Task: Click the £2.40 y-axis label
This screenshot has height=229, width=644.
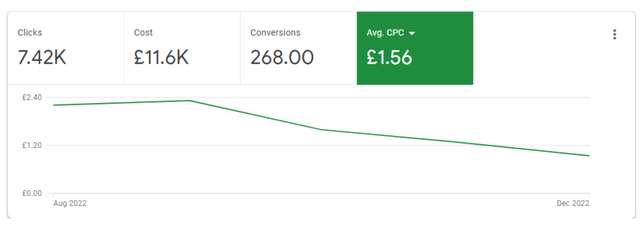Action: (32, 97)
